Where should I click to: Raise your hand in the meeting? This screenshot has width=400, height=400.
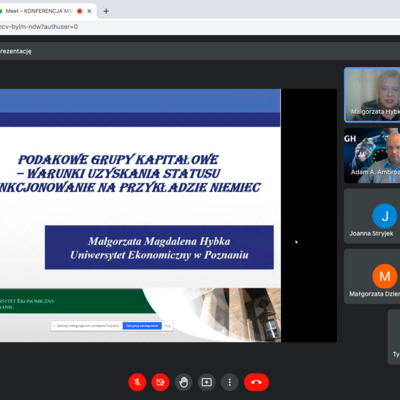(183, 382)
